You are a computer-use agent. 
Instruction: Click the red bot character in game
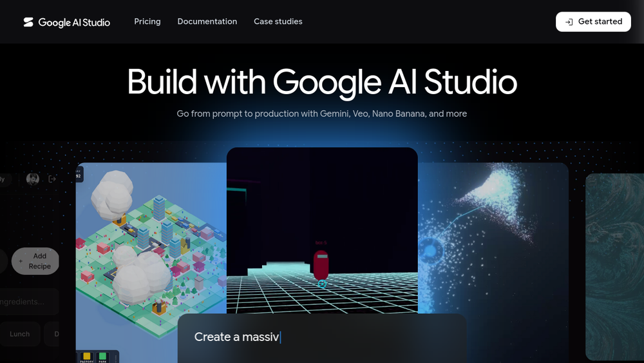pyautogui.click(x=321, y=266)
